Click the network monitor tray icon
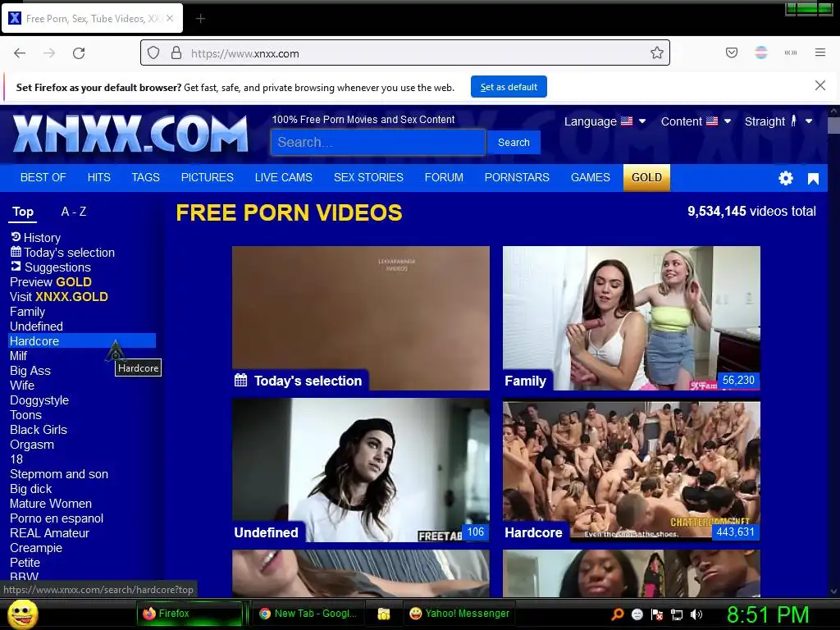This screenshot has height=630, width=840. [677, 614]
